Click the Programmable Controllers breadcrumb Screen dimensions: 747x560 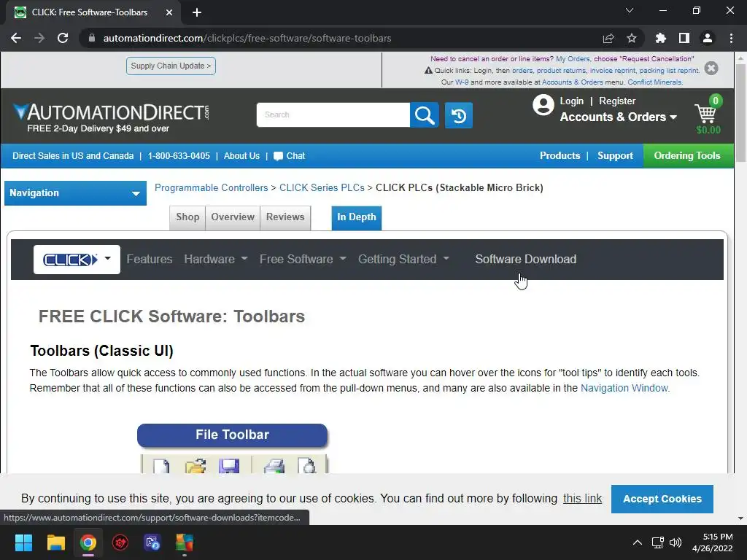[x=211, y=187]
